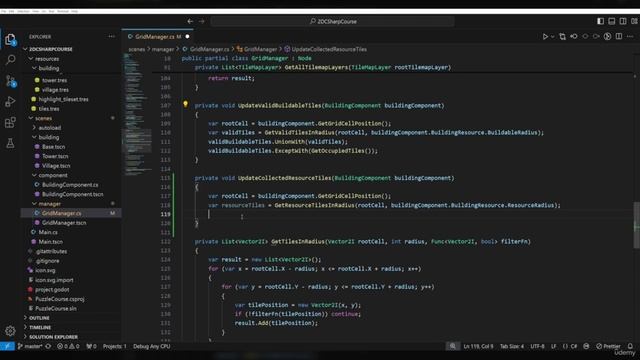Open the run options dropdown arrow
The image size is (640, 360).
tap(552, 37)
